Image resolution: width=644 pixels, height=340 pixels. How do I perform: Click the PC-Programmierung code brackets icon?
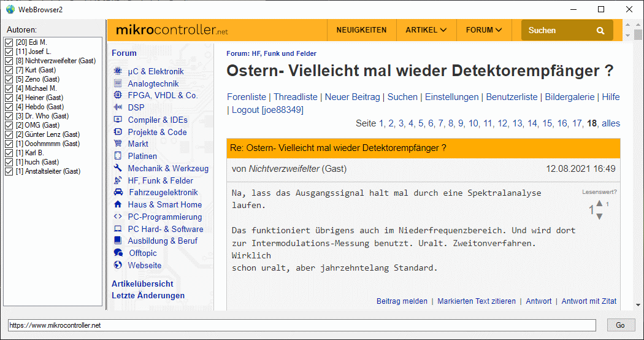pos(118,217)
